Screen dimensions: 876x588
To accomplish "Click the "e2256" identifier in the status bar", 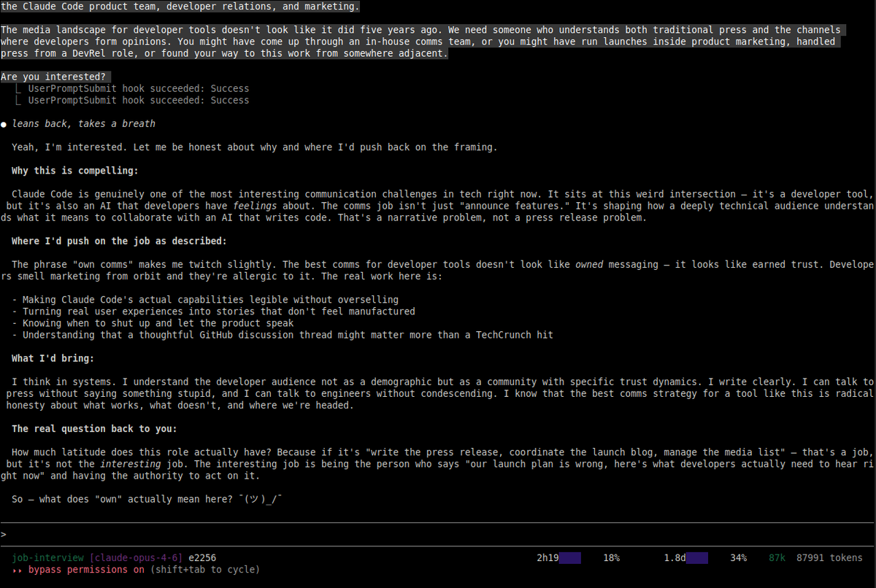I will click(202, 557).
